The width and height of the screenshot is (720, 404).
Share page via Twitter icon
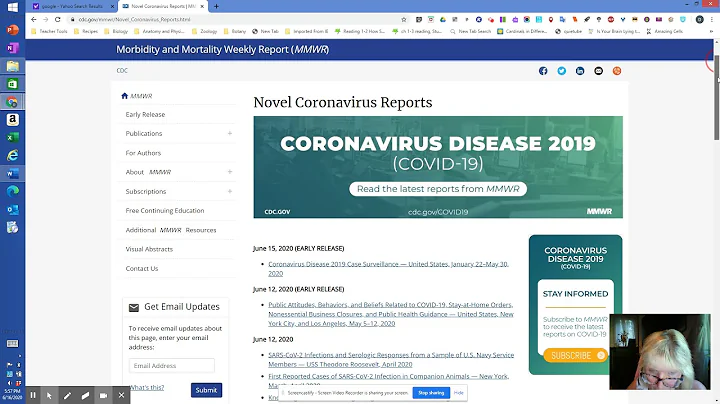pos(562,71)
